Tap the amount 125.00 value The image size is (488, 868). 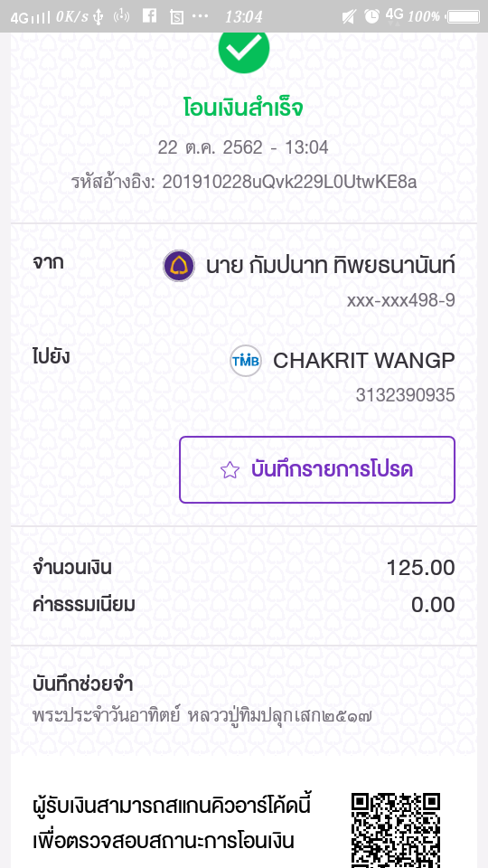coord(420,568)
